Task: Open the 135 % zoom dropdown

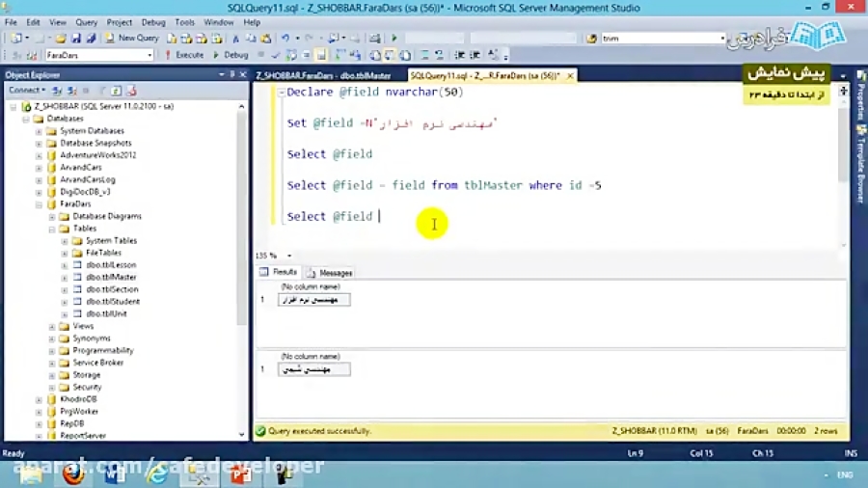Action: (x=289, y=256)
